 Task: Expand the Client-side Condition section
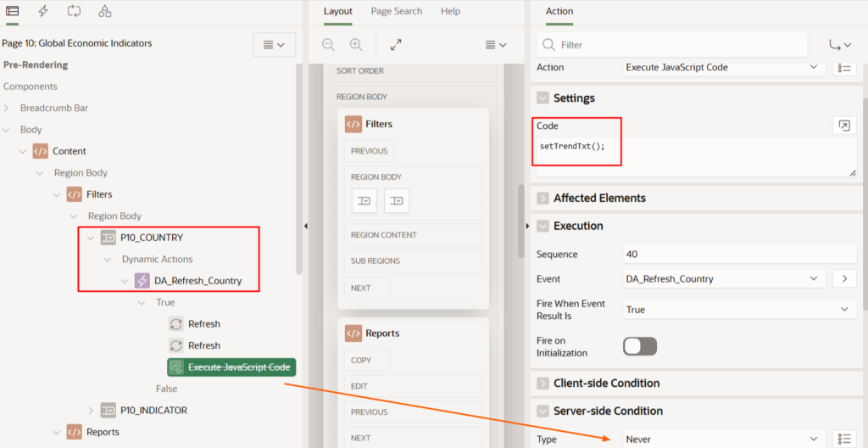[x=542, y=384]
